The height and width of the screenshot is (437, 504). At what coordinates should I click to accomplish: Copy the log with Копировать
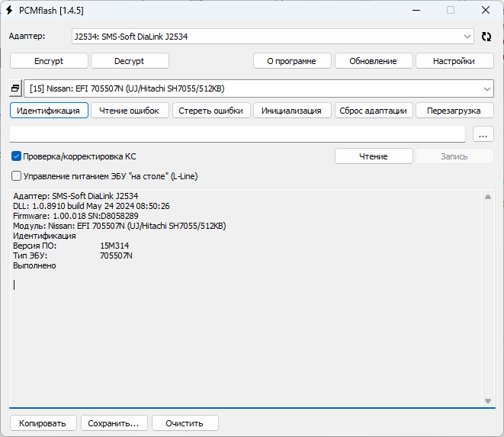tap(43, 423)
